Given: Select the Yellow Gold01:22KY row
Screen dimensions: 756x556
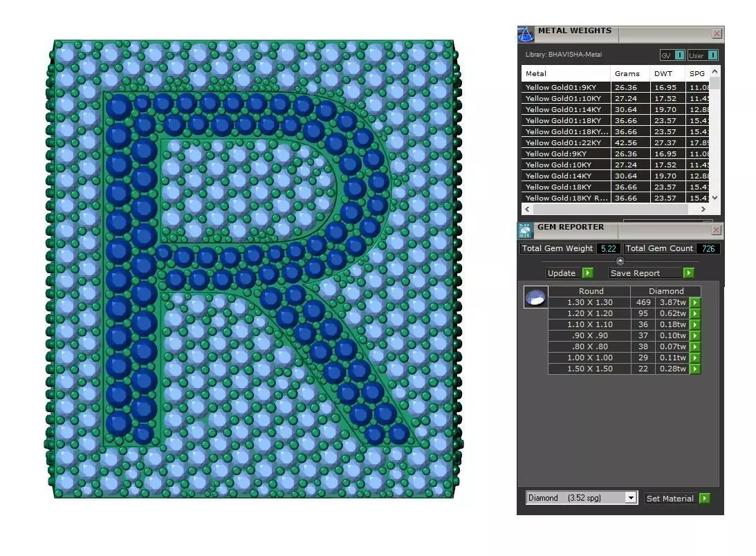Looking at the screenshot, I should tap(615, 142).
